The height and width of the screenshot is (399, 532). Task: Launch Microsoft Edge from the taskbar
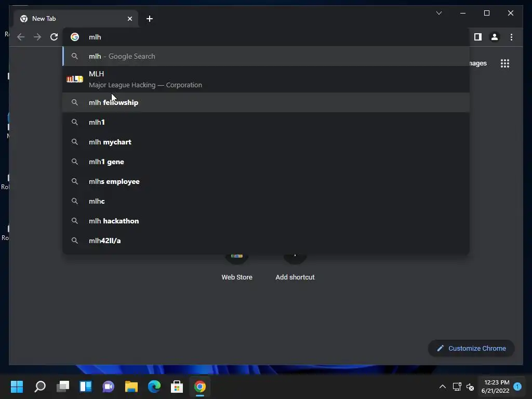(154, 387)
